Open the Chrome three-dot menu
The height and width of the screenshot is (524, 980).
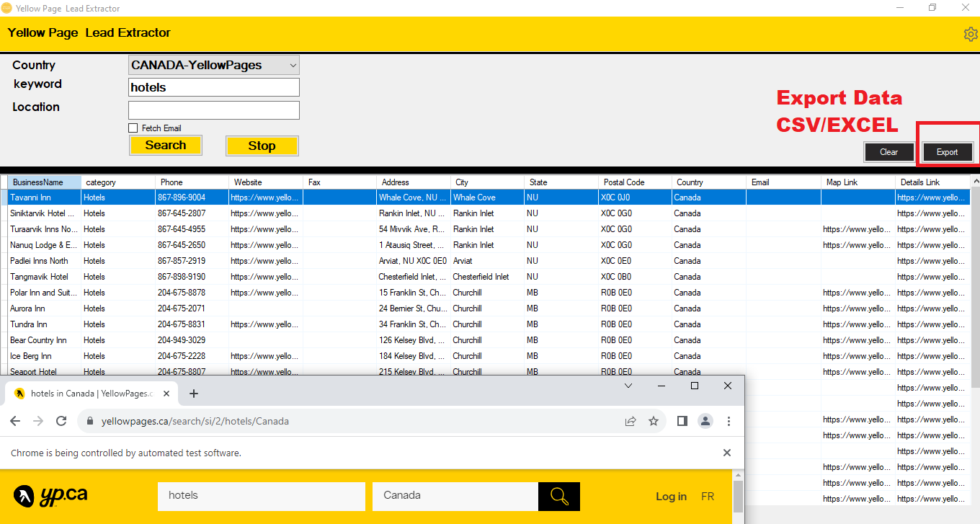[x=729, y=421]
